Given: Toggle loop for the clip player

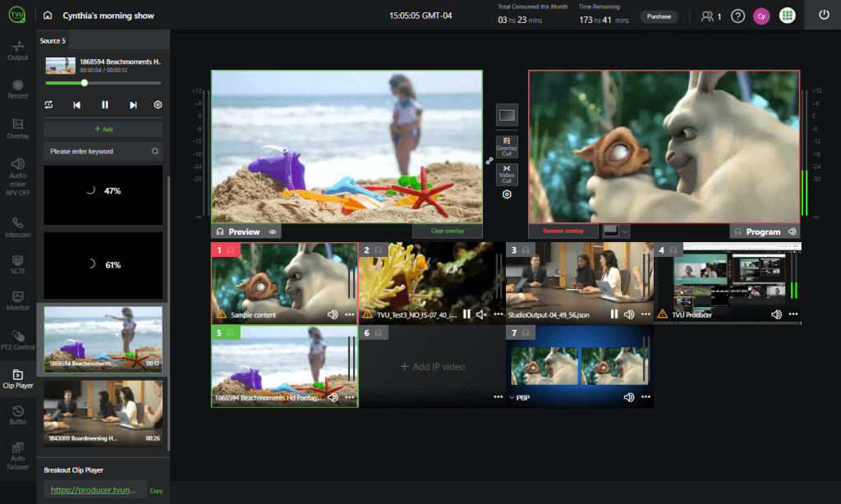Looking at the screenshot, I should pos(48,105).
